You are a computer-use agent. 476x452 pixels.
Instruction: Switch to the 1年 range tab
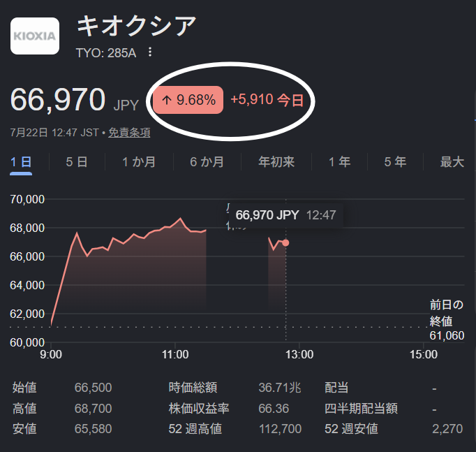[x=339, y=162]
